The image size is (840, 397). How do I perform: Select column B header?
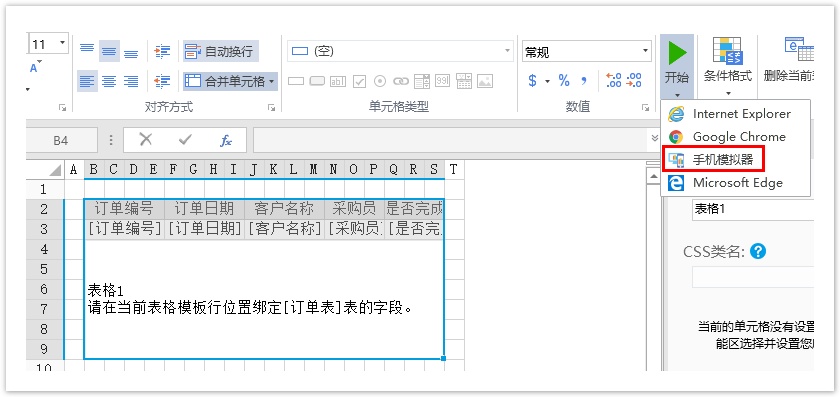94,170
